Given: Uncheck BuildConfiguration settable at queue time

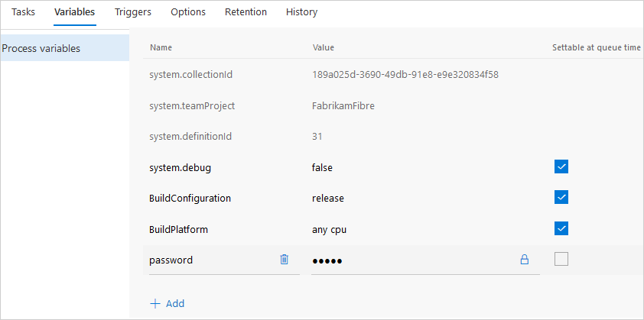Looking at the screenshot, I should click(x=561, y=198).
